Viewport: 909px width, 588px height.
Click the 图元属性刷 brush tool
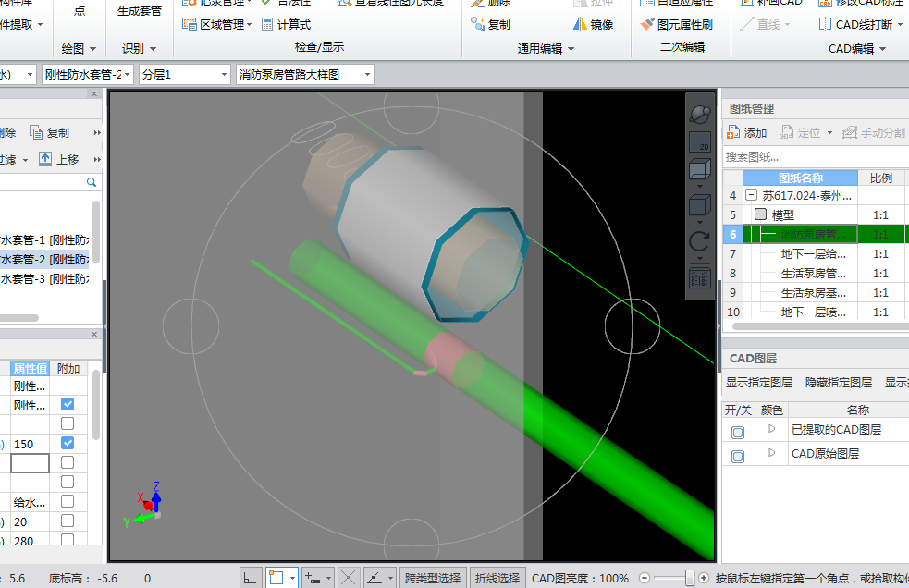coord(677,24)
